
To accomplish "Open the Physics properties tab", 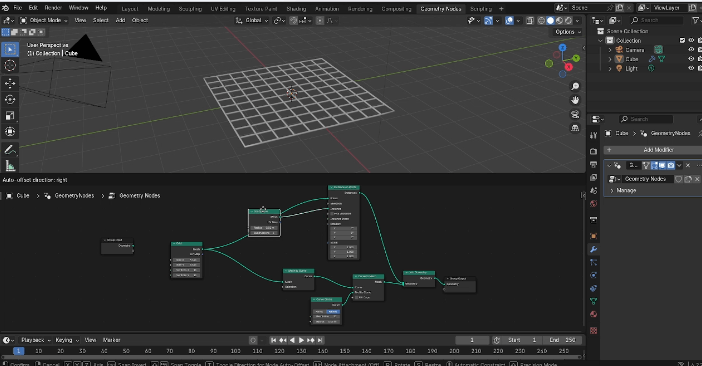I will (x=594, y=275).
